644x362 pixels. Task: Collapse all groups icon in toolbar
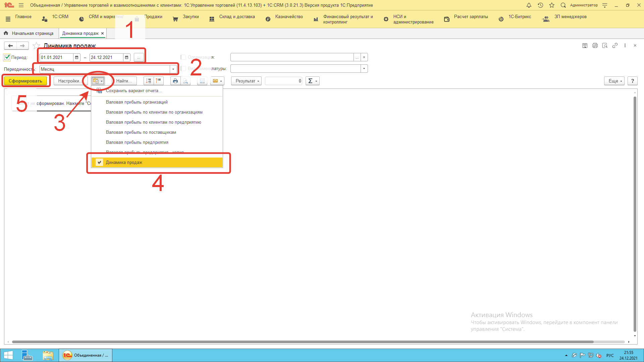(x=159, y=81)
